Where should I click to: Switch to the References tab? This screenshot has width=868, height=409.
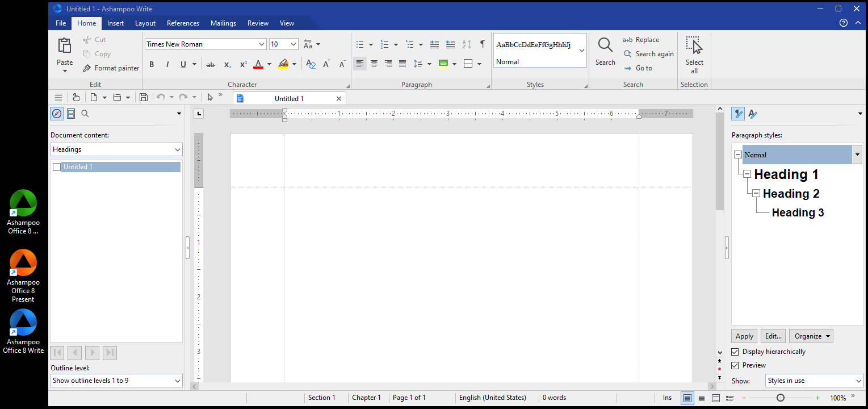pos(183,23)
